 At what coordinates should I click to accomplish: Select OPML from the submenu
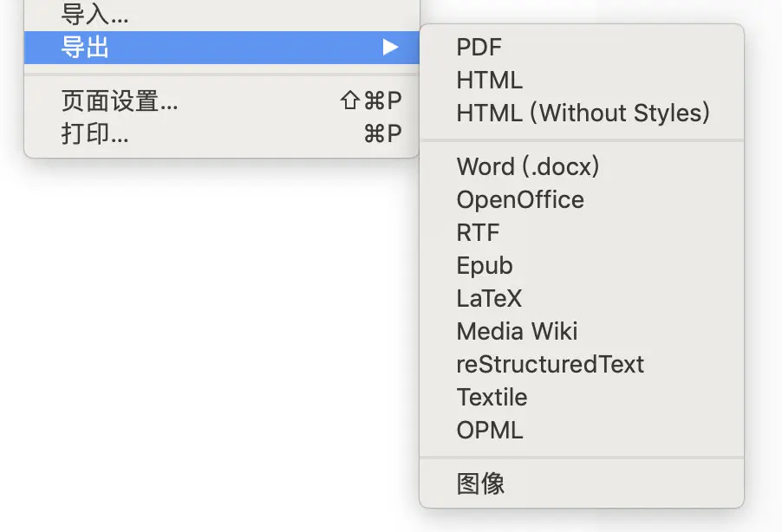(x=490, y=431)
